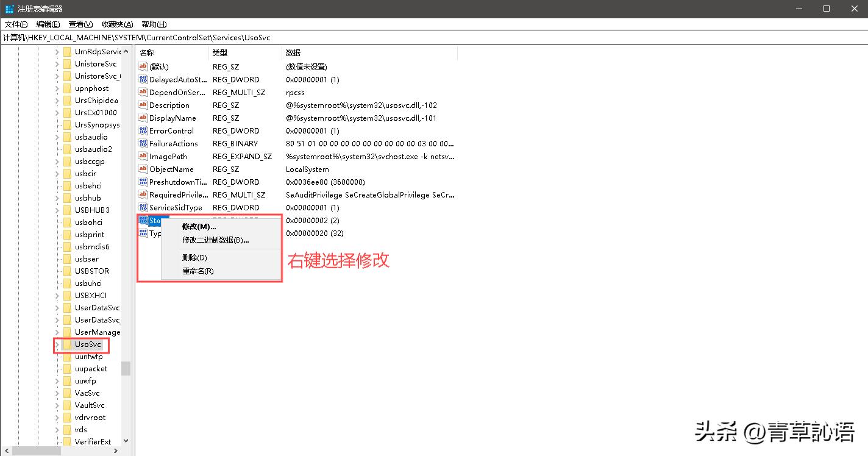
Task: Click the usbprint folder icon
Action: click(67, 235)
